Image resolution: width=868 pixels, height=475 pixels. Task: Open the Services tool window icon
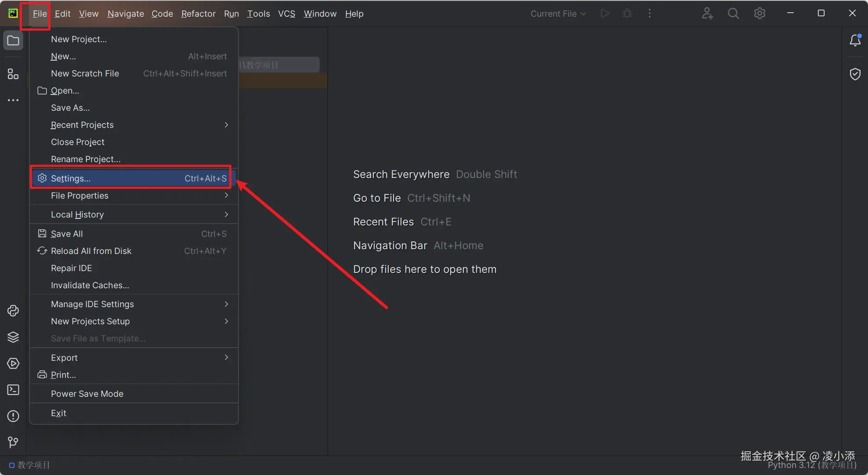(13, 363)
